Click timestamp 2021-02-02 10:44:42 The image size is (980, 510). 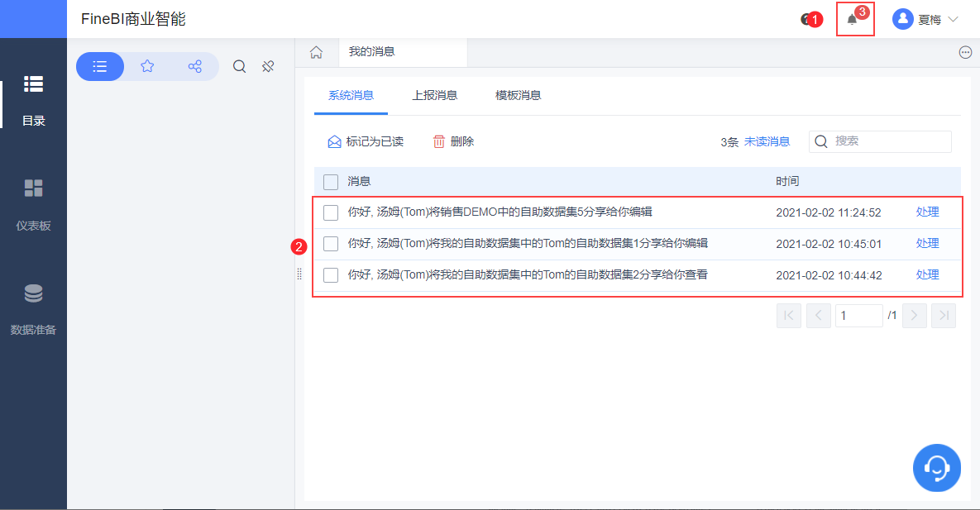(x=829, y=275)
